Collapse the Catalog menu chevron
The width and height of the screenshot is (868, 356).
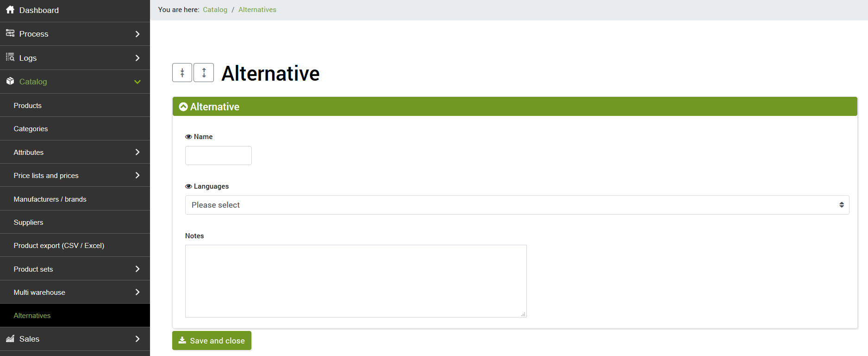click(x=137, y=82)
